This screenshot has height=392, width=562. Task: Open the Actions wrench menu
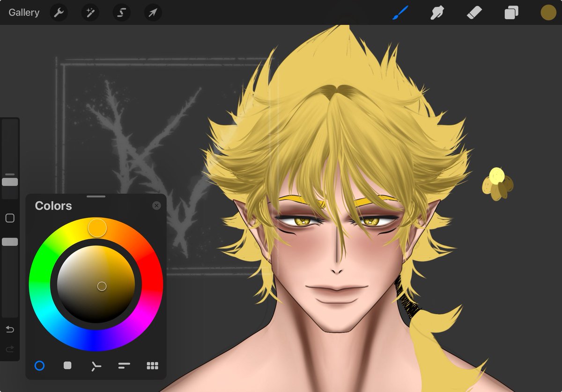pos(59,13)
